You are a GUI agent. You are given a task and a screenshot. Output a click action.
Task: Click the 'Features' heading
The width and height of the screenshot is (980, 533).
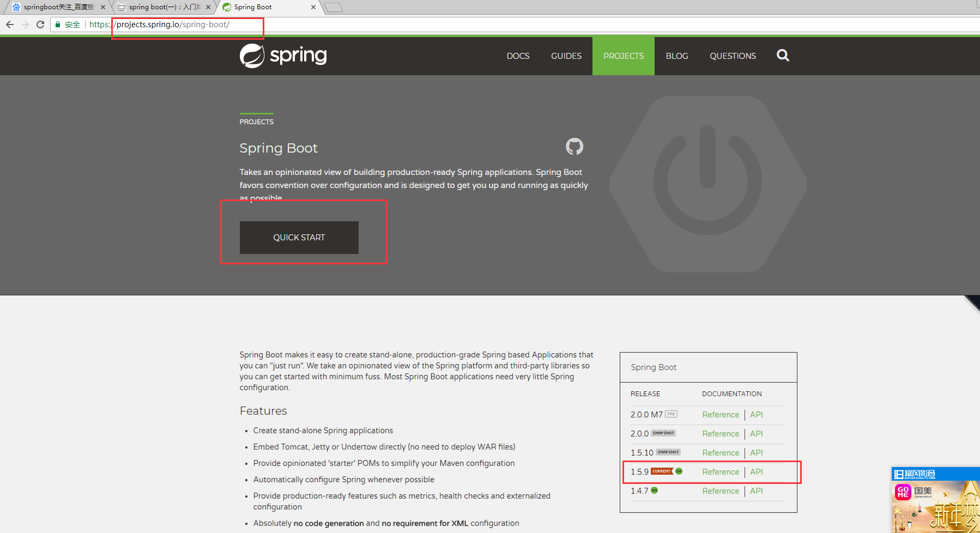point(263,411)
